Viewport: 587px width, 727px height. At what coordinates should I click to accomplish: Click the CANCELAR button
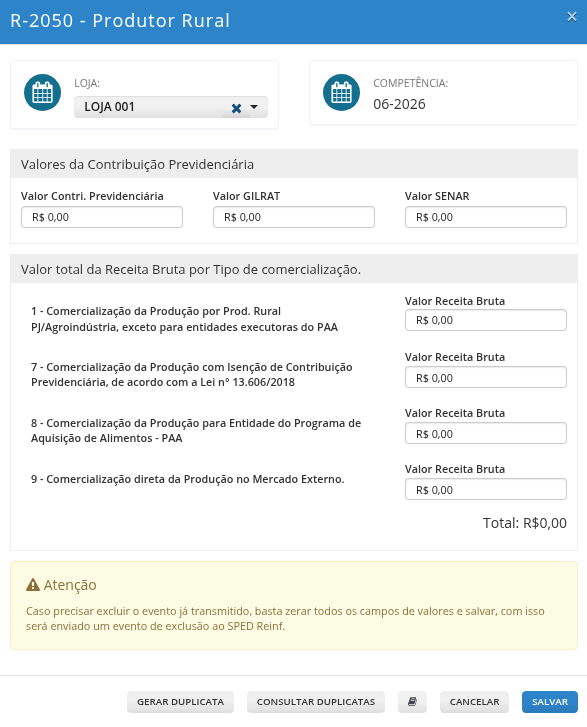pos(474,701)
